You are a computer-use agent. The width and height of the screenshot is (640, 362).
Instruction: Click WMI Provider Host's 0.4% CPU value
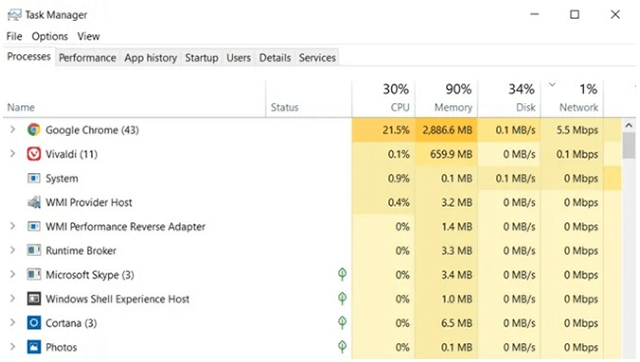398,202
